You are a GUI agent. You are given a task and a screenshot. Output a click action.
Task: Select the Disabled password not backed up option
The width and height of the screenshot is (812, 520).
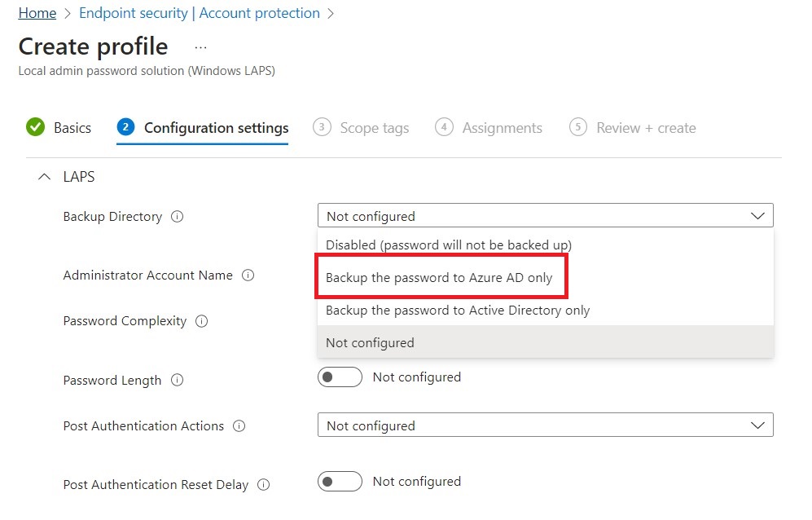448,245
